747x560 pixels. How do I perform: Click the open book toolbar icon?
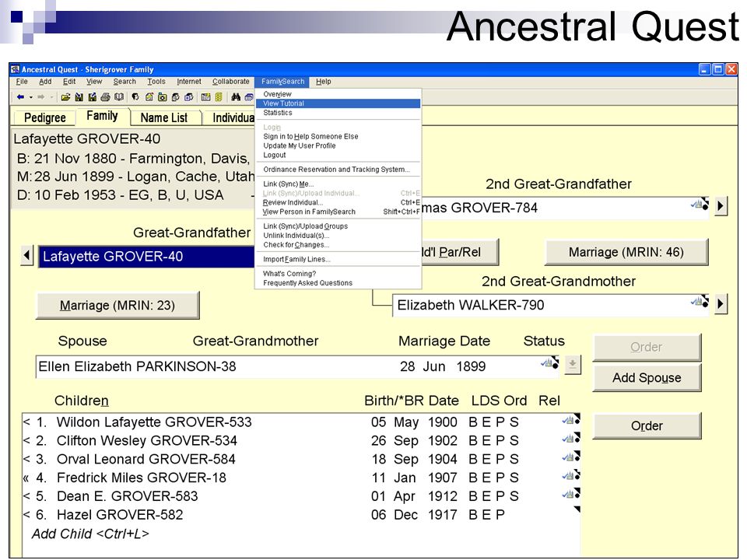pos(119,97)
